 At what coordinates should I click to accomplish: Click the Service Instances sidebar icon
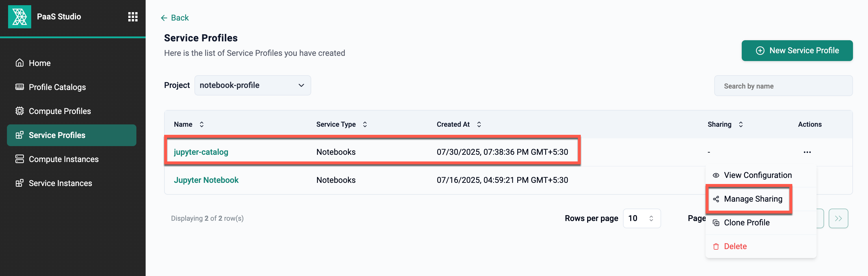coord(20,183)
